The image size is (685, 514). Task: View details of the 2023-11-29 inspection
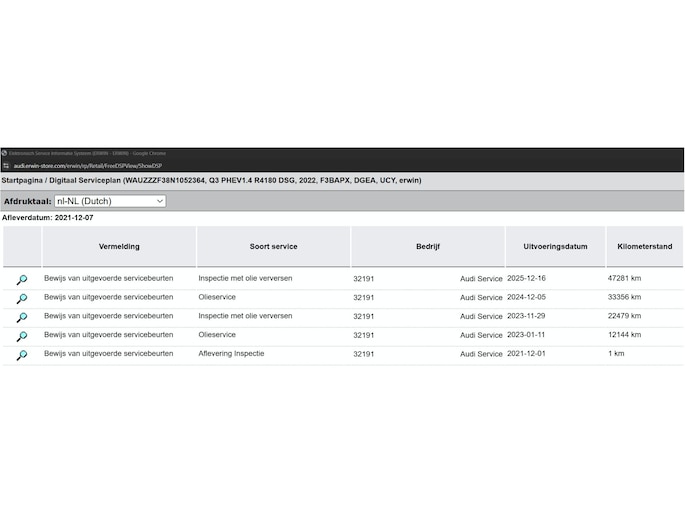point(22,317)
